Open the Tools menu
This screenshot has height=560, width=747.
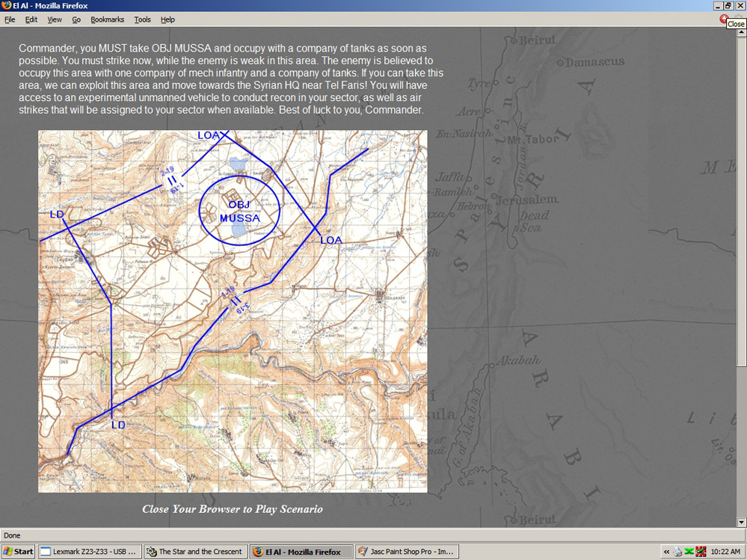pyautogui.click(x=142, y=19)
